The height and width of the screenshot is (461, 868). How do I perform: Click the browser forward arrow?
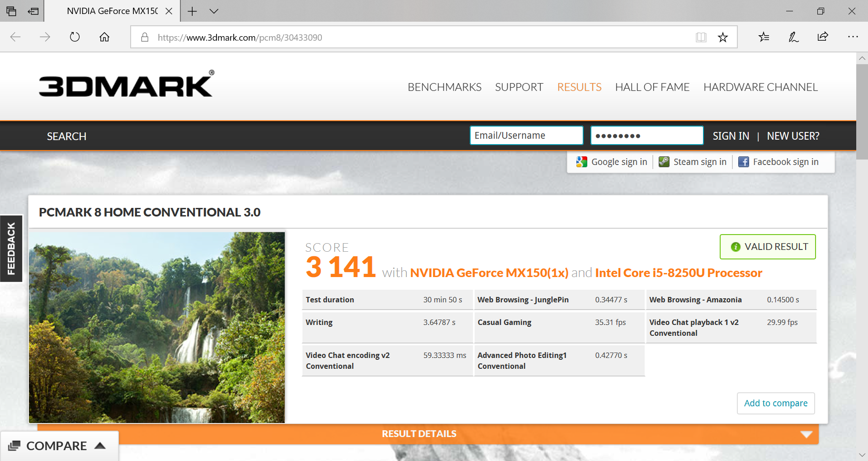click(x=45, y=37)
